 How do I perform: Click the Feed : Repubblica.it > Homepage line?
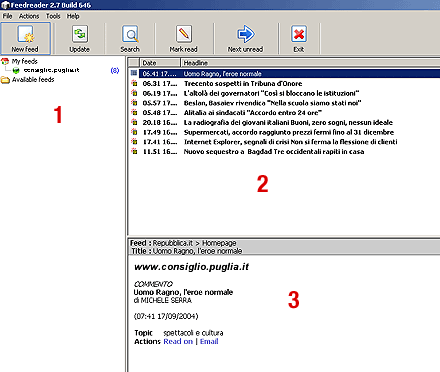(x=183, y=243)
